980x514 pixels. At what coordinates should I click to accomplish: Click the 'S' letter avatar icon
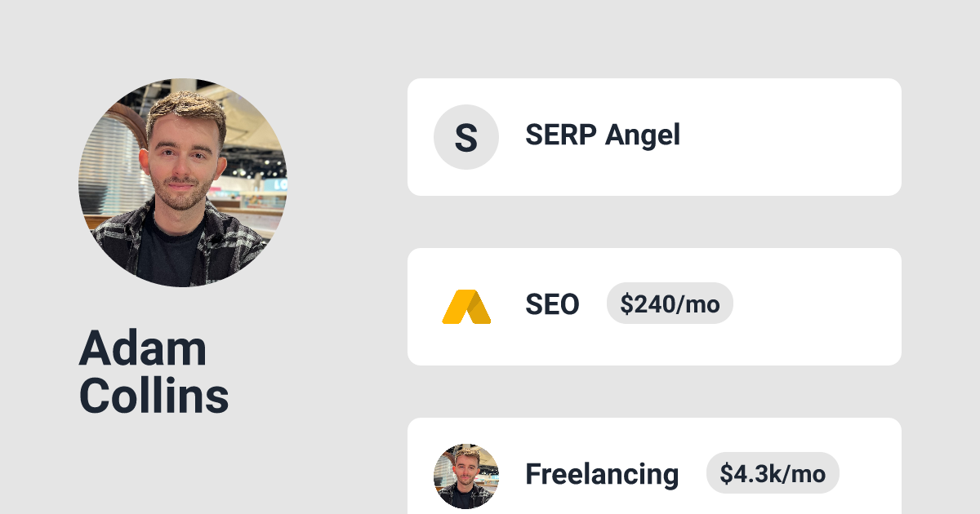[x=465, y=137]
